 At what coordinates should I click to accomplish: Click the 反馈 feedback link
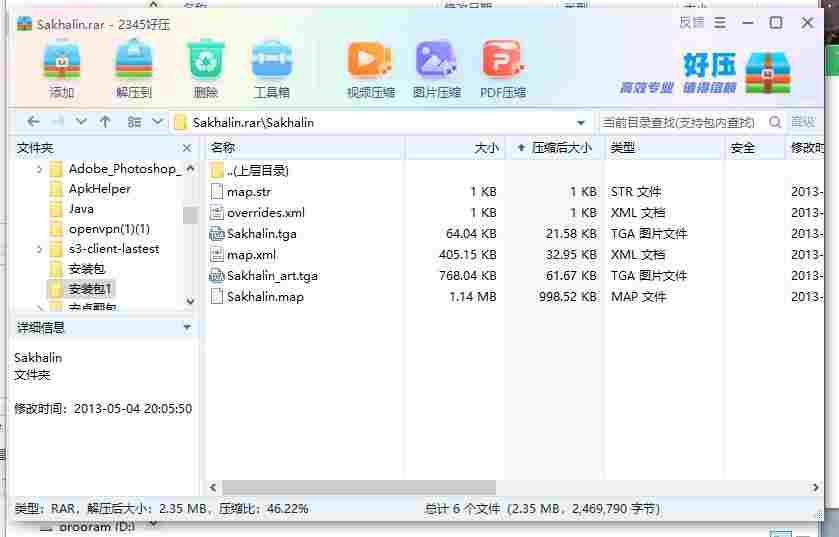[x=691, y=23]
